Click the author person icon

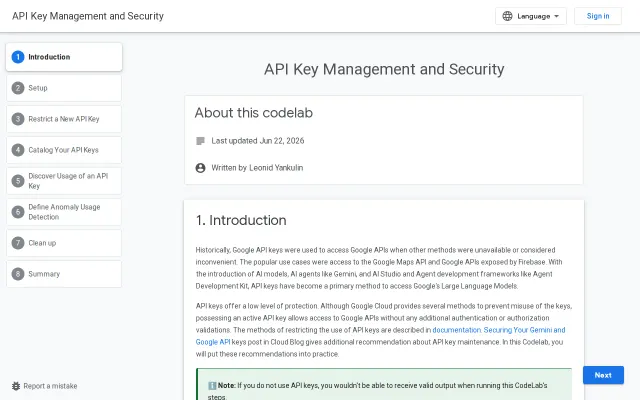200,168
